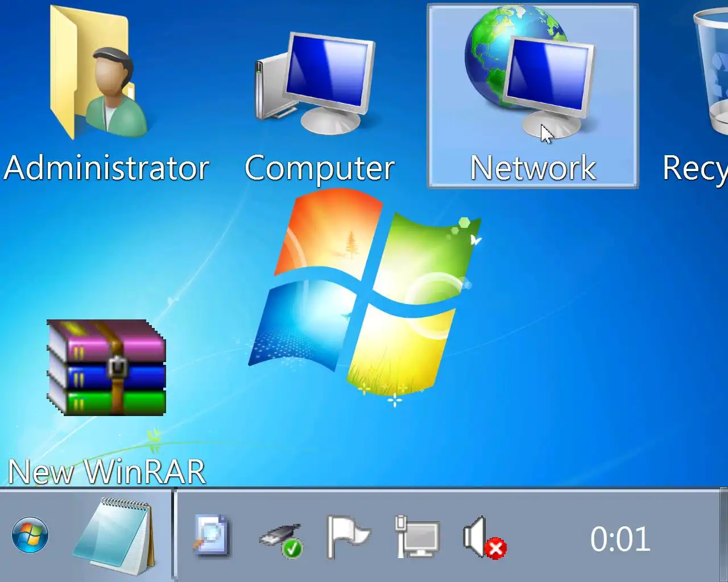This screenshot has width=728, height=582.
Task: Click the New WinRAR label text
Action: [107, 472]
